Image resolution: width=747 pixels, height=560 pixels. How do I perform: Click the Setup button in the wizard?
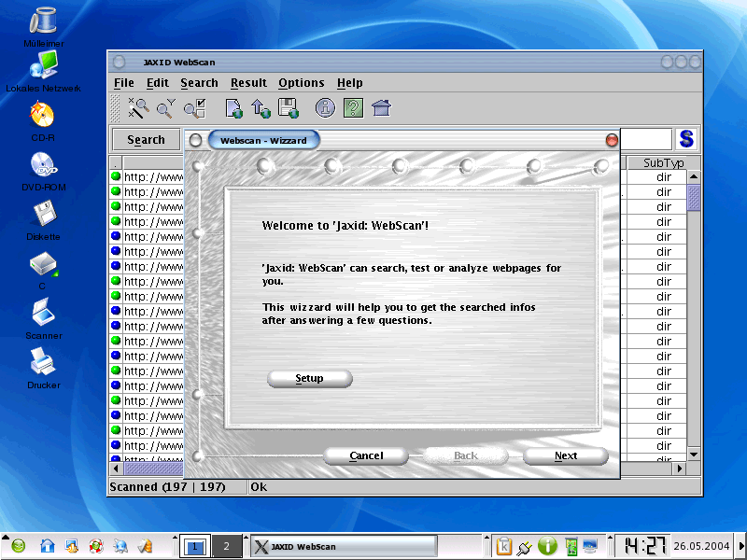pos(310,379)
